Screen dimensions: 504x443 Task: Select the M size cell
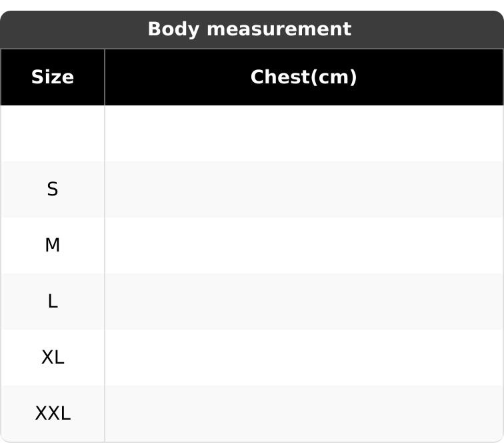[53, 246]
